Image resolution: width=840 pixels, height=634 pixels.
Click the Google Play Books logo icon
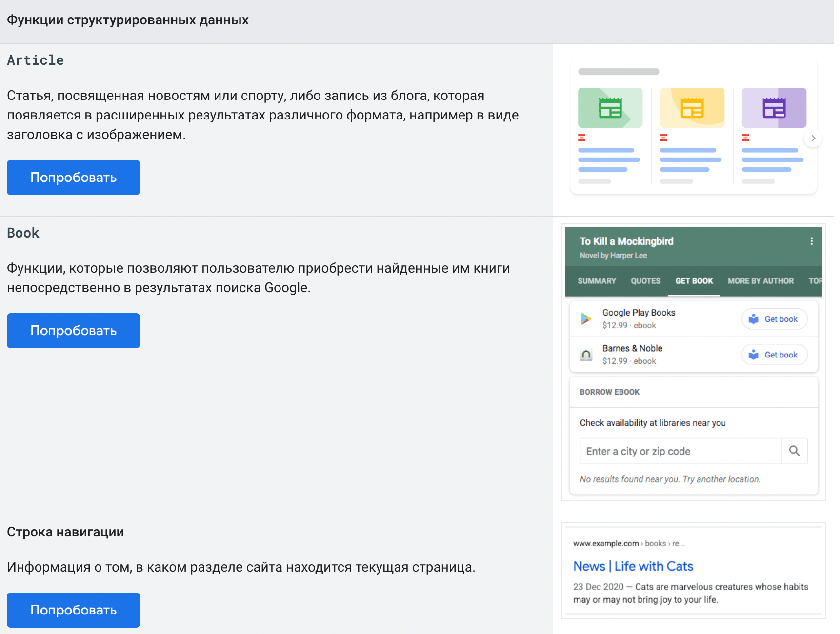[x=586, y=319]
